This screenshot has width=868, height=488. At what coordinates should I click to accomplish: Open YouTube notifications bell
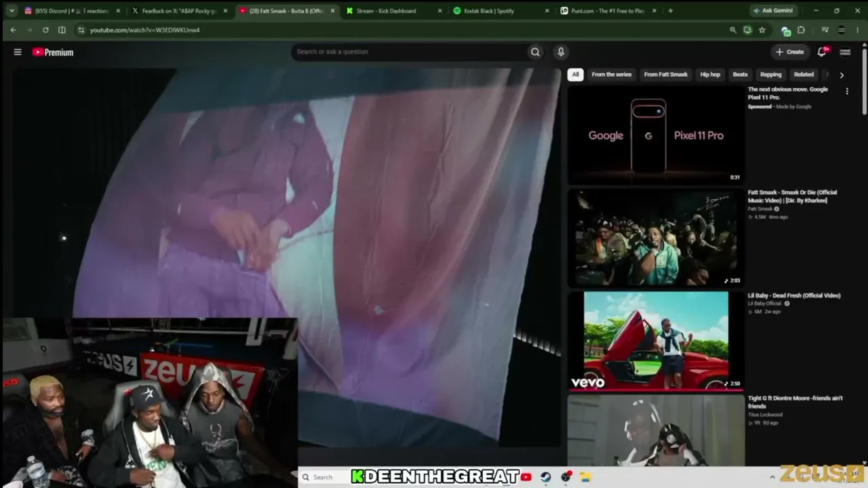click(x=822, y=52)
